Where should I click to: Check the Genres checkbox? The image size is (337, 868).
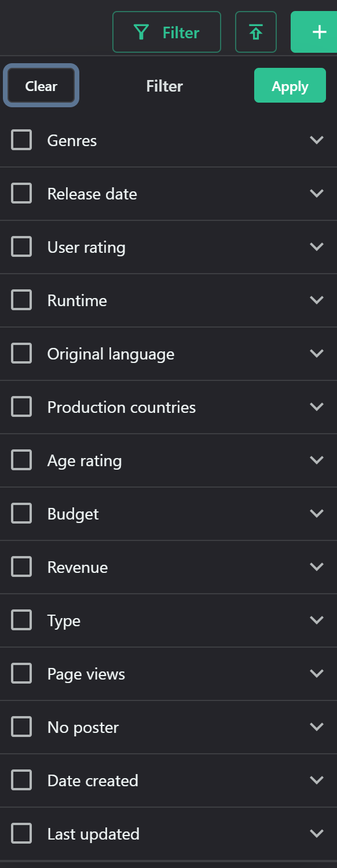[x=21, y=140]
